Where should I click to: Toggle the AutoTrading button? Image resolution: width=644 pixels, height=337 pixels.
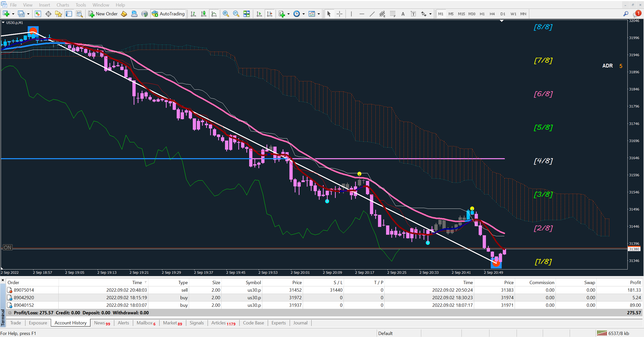point(168,14)
